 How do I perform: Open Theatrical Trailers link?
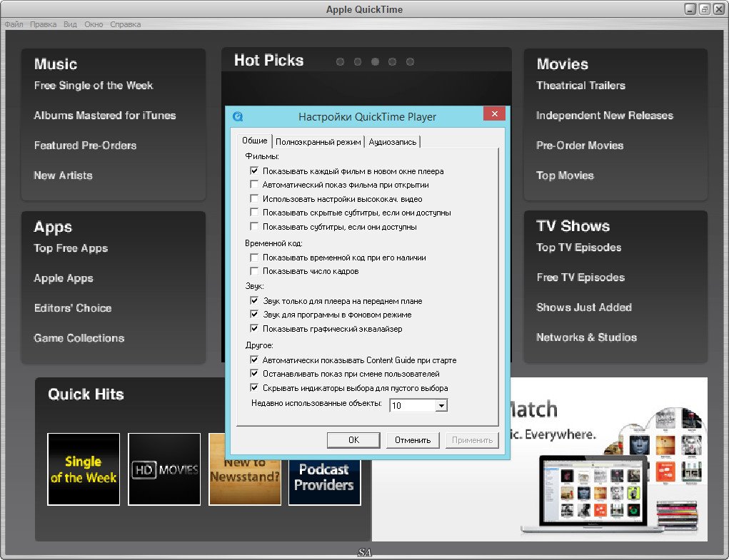[580, 86]
